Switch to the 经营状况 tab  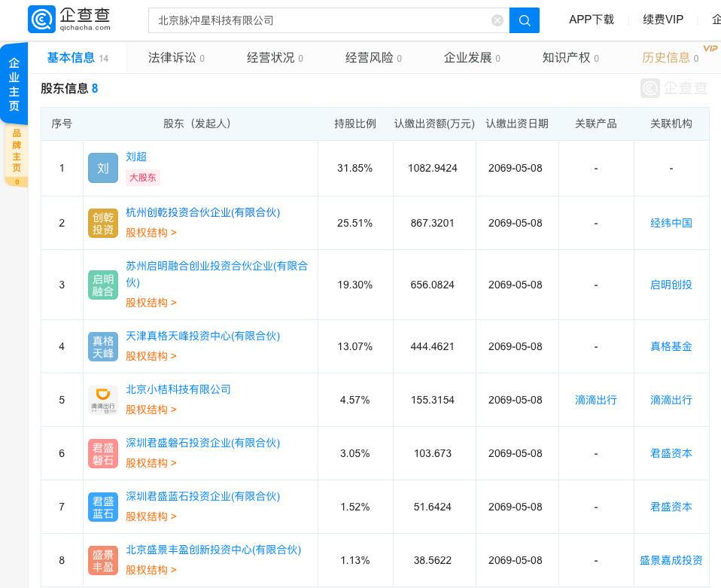[275, 58]
